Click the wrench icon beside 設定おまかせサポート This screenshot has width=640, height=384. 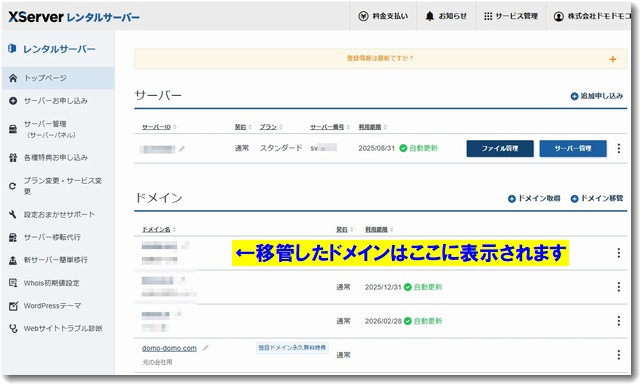coord(13,214)
